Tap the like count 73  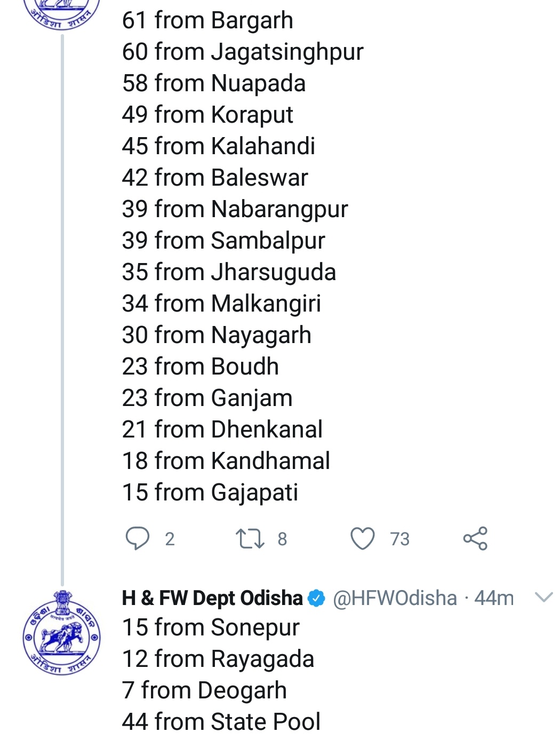point(399,539)
